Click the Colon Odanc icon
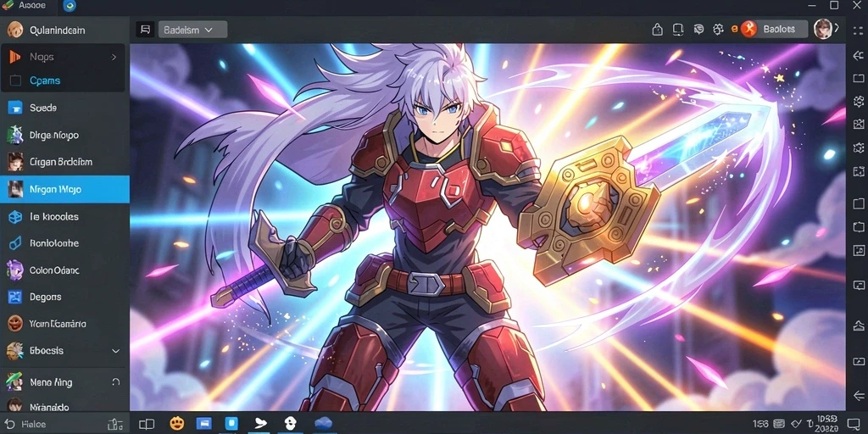This screenshot has width=868, height=434. tap(15, 270)
